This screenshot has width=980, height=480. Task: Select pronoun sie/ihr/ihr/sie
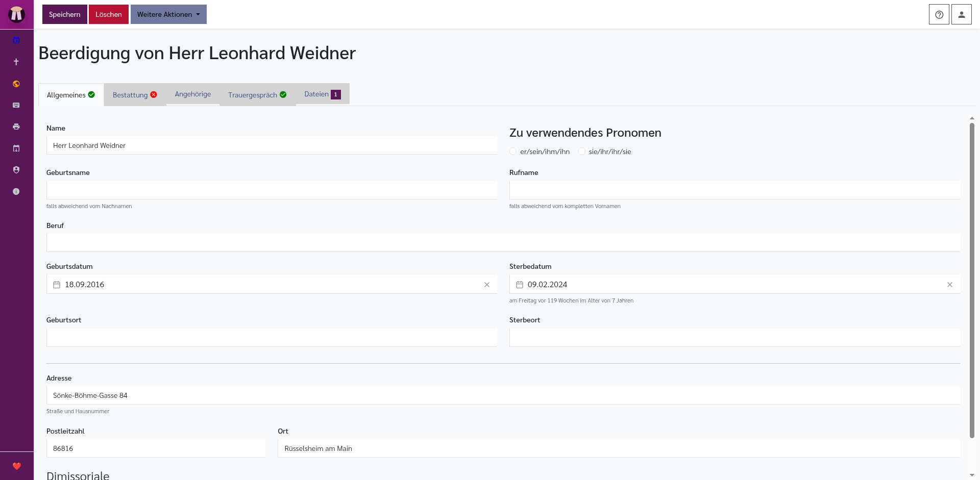(x=581, y=151)
